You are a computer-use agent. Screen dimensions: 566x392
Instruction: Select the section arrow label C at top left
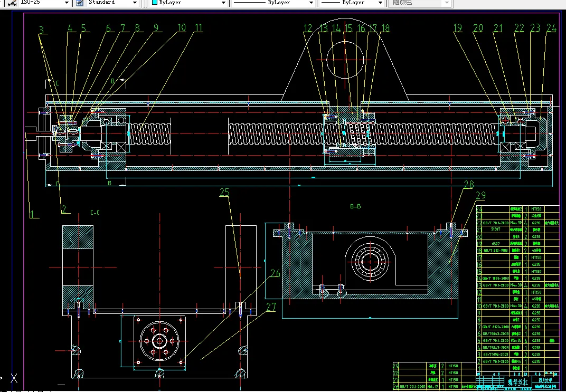click(x=57, y=83)
